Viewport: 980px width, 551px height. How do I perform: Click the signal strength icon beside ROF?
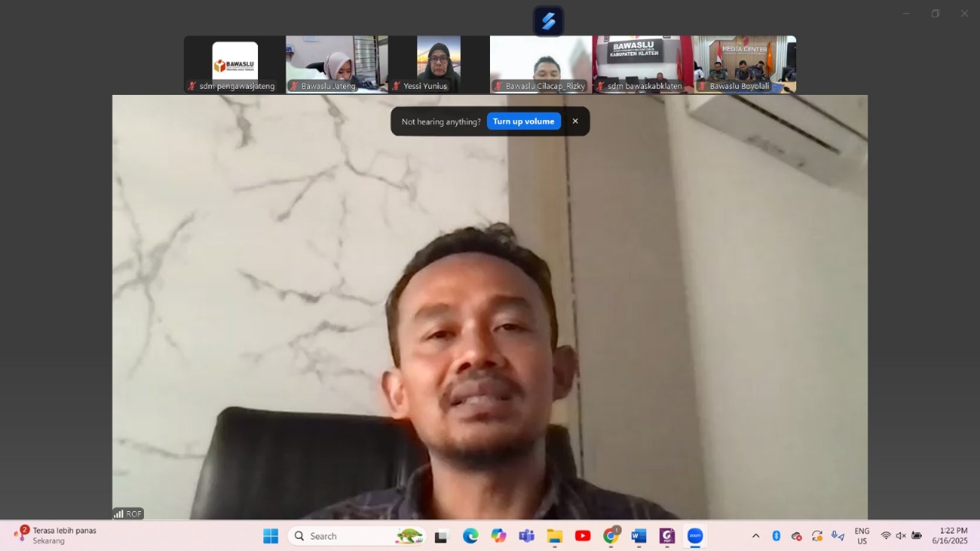click(x=119, y=514)
